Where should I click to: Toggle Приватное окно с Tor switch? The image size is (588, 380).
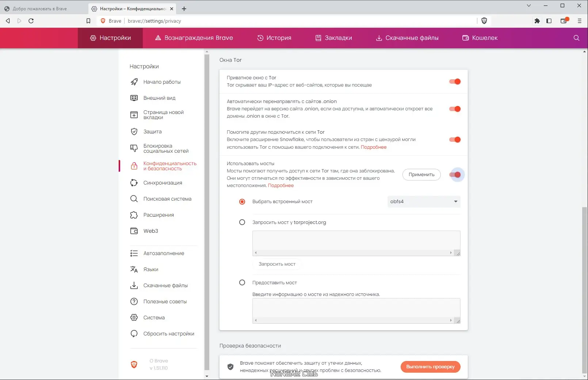coord(455,81)
